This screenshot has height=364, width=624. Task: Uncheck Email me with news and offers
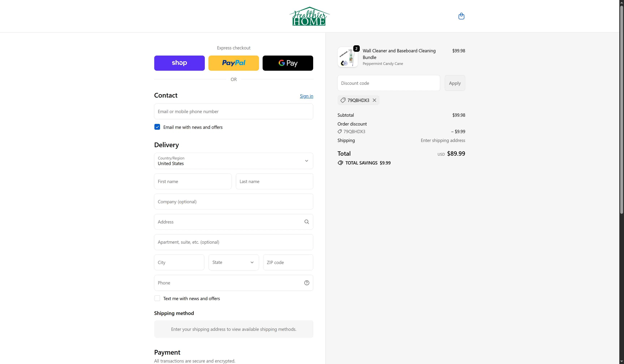coord(157,127)
